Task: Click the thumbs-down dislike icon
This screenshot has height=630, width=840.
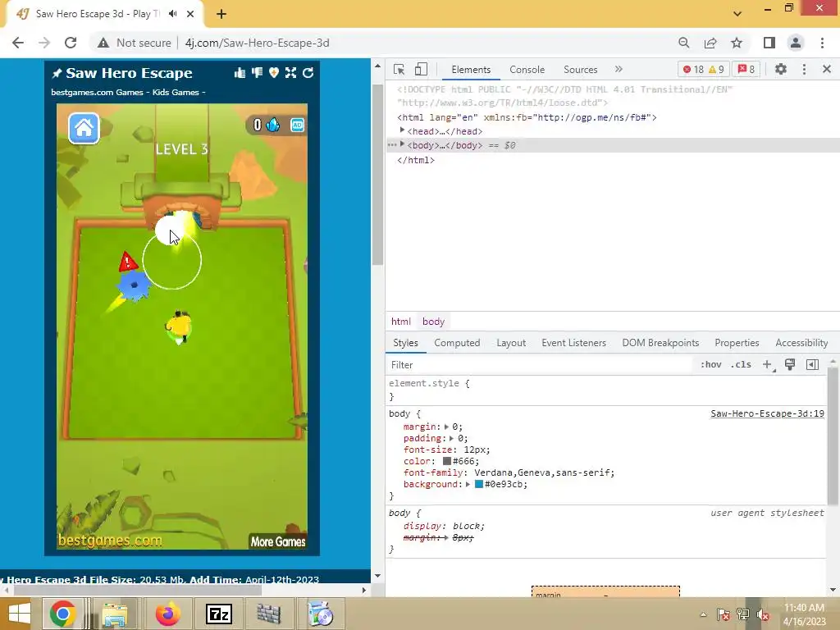Action: 257,73
